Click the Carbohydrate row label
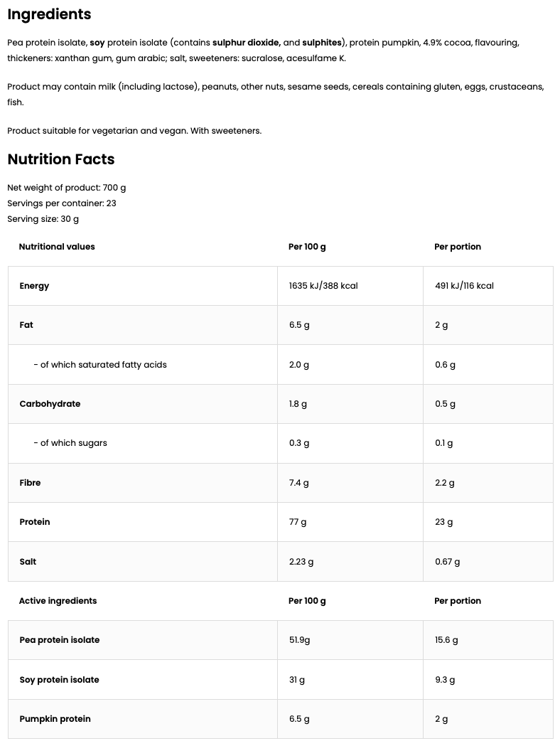The image size is (560, 746). pyautogui.click(x=50, y=404)
